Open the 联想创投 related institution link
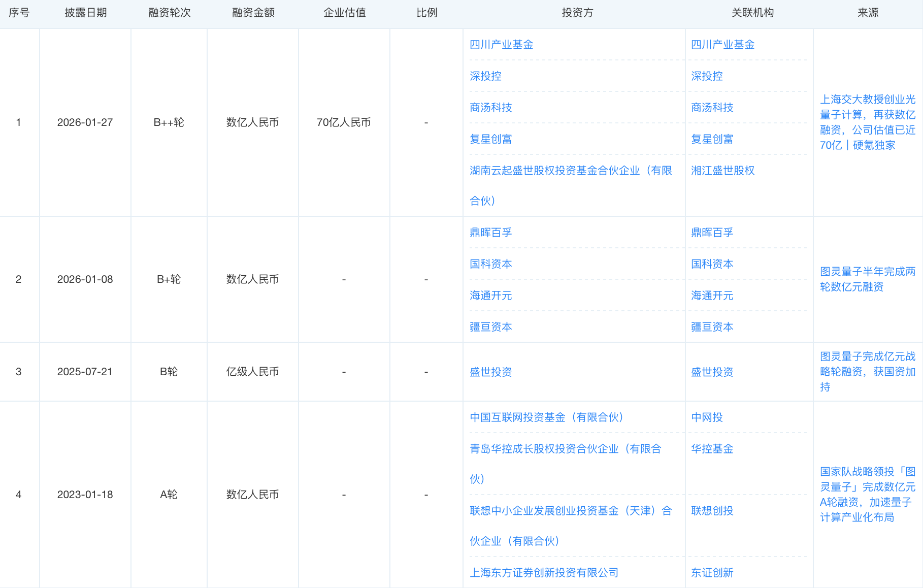Screen dimensions: 923x588 coord(712,511)
